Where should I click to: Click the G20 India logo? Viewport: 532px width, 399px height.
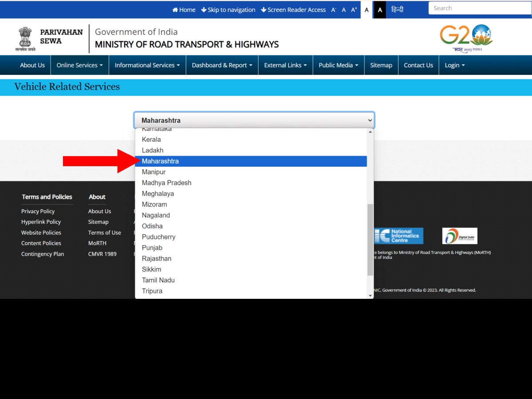(x=466, y=38)
